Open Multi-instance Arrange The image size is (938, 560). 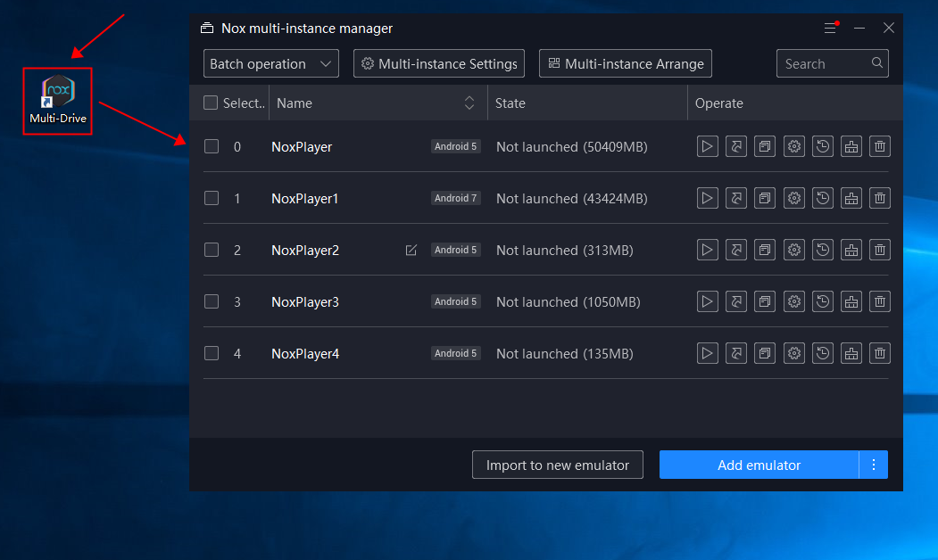point(625,63)
